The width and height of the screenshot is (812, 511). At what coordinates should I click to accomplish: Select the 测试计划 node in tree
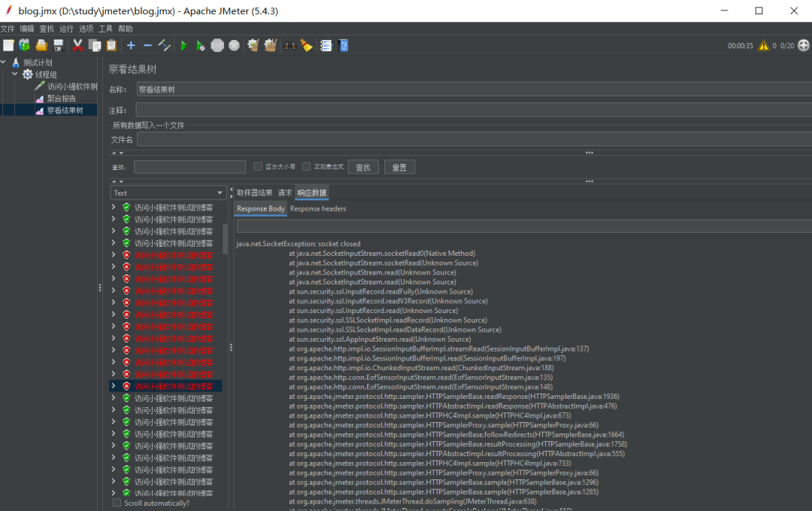point(38,62)
